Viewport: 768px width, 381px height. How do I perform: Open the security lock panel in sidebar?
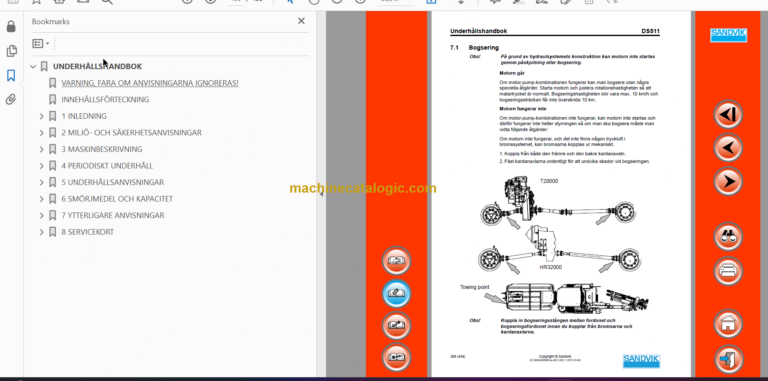click(11, 26)
